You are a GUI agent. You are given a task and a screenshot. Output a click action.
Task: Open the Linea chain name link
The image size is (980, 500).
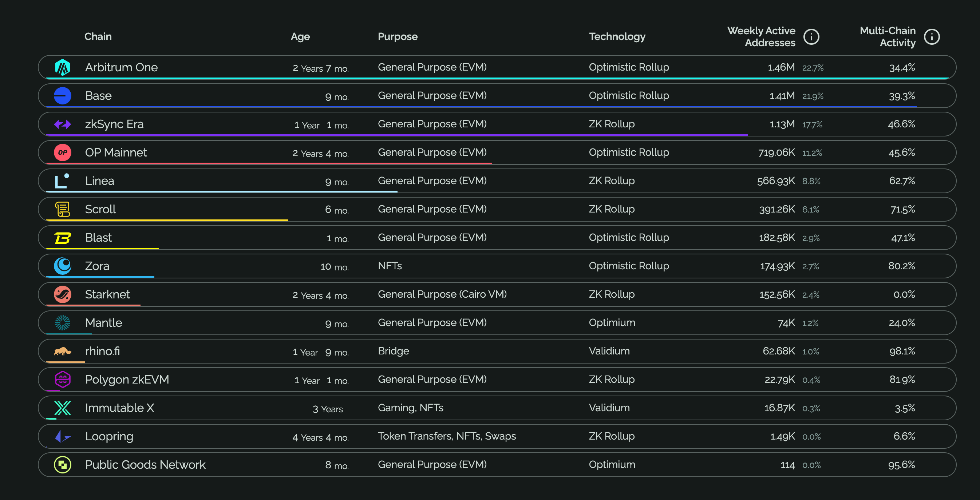pos(99,181)
